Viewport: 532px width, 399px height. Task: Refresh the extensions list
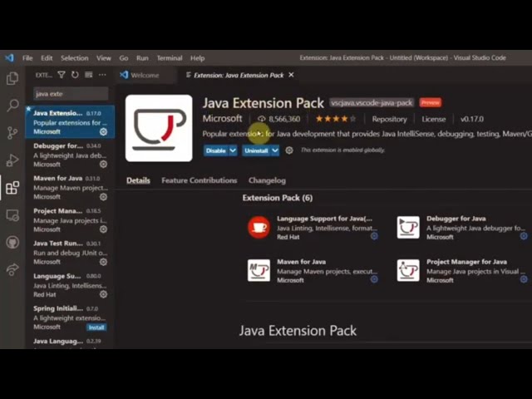[x=75, y=75]
